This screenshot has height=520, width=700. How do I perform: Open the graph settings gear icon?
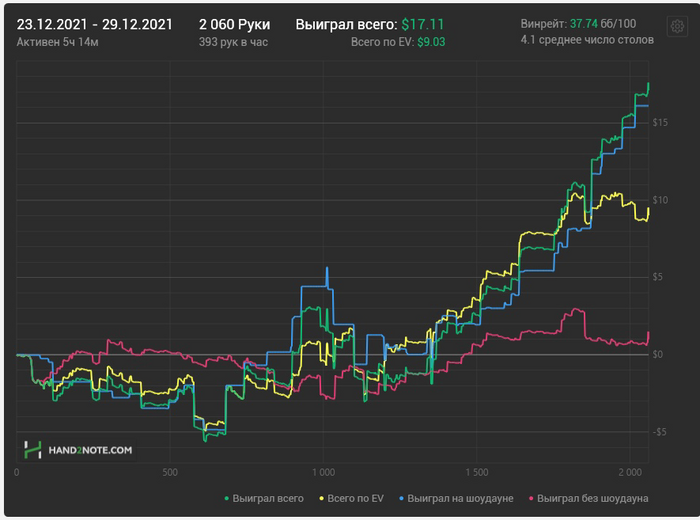pyautogui.click(x=677, y=26)
